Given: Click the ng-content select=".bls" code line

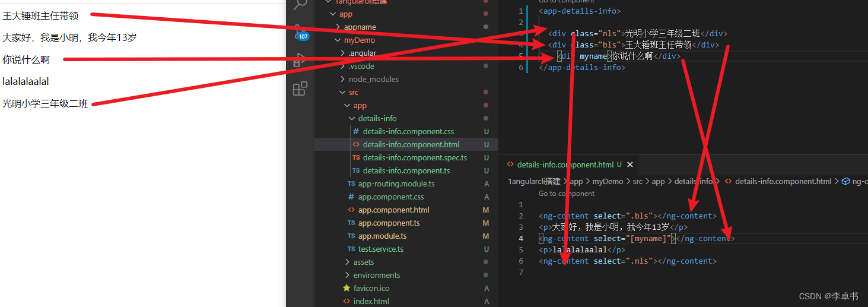Looking at the screenshot, I should (628, 216).
